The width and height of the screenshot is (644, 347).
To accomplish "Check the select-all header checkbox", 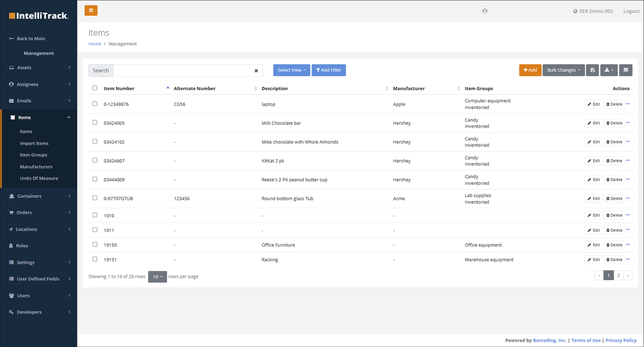I will pyautogui.click(x=95, y=88).
